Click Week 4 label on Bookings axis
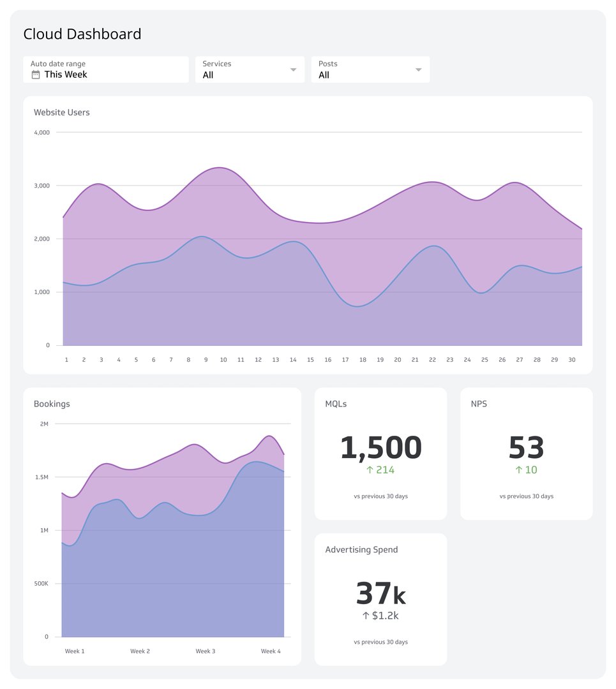Screen dimensions: 616x689 [x=270, y=651]
